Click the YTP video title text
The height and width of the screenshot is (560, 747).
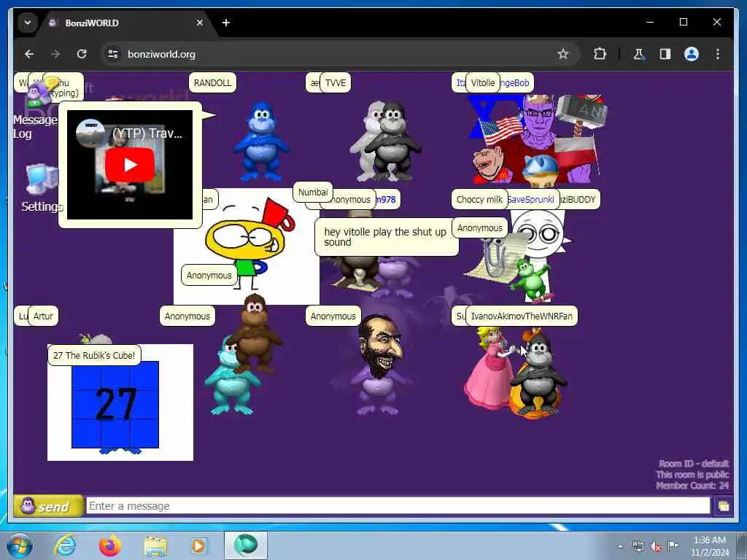(147, 133)
